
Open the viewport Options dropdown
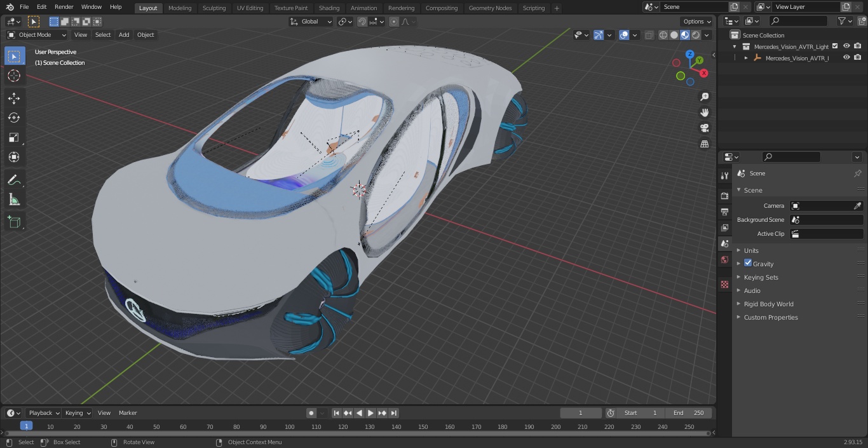click(697, 22)
